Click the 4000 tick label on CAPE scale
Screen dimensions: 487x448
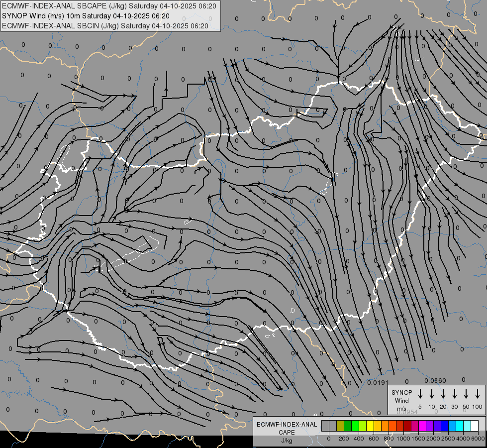(463, 439)
